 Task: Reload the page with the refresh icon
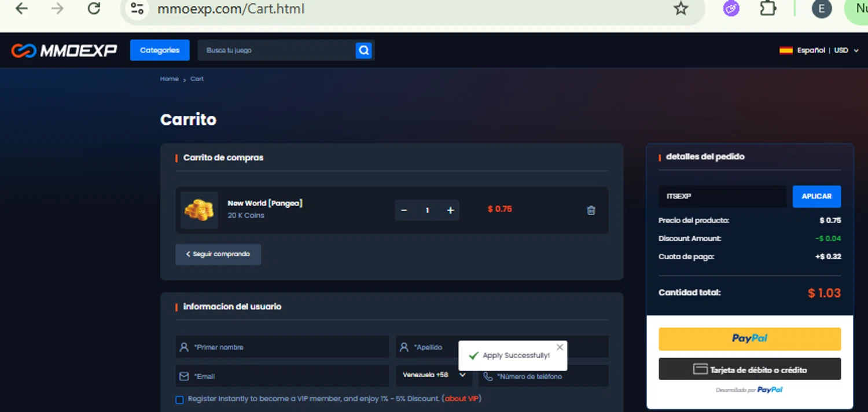point(94,9)
